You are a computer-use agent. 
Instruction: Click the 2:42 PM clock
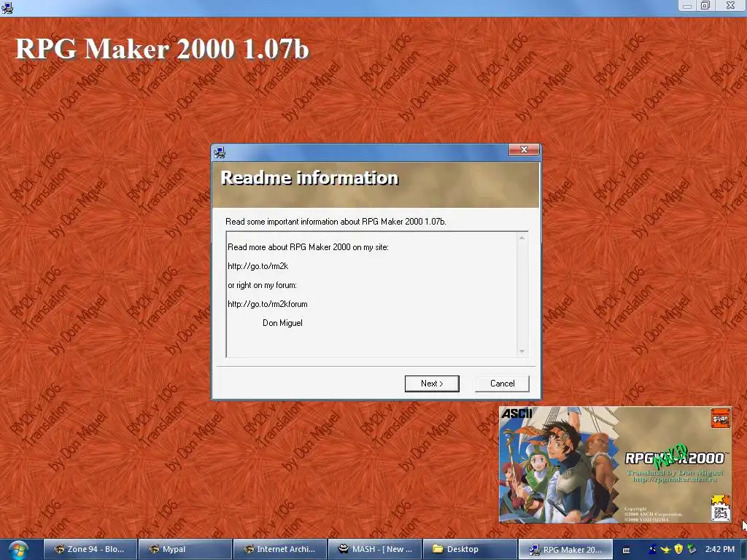tap(719, 549)
